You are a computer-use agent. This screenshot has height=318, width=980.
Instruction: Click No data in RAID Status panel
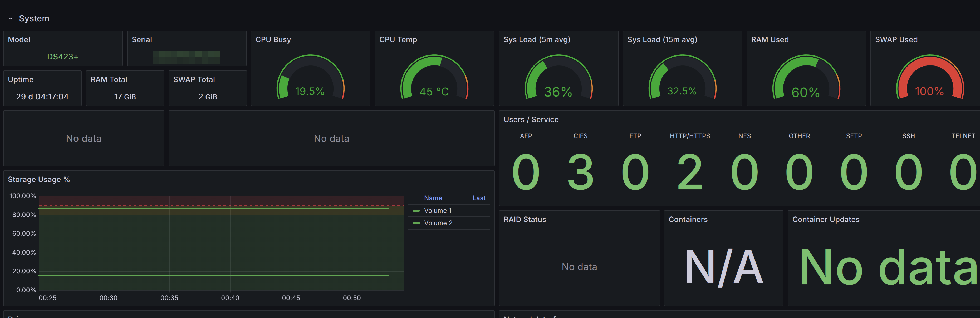click(579, 267)
